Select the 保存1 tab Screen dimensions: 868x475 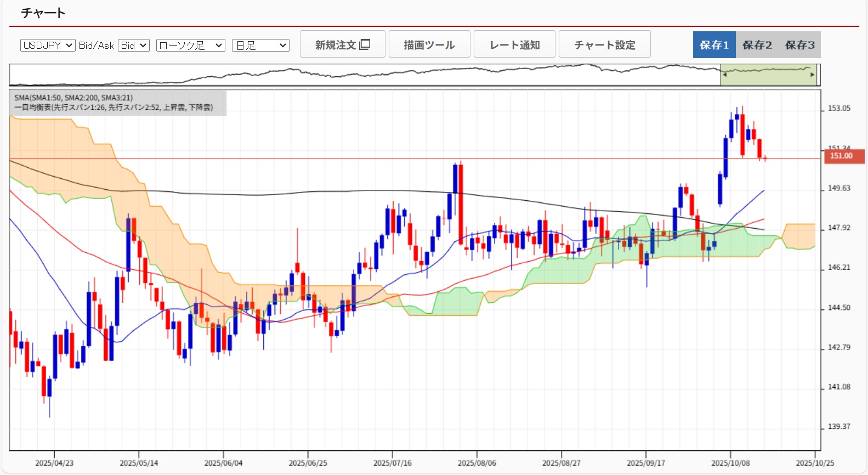coord(714,45)
